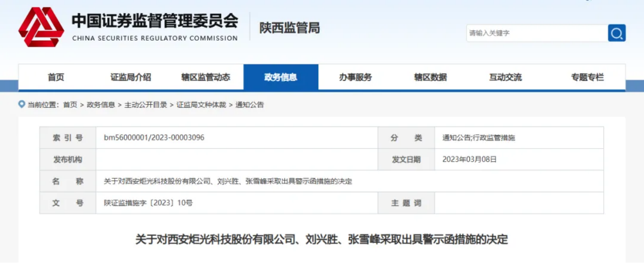The height and width of the screenshot is (263, 644).
Task: Go to the 办事服务 menu
Action: (356, 77)
